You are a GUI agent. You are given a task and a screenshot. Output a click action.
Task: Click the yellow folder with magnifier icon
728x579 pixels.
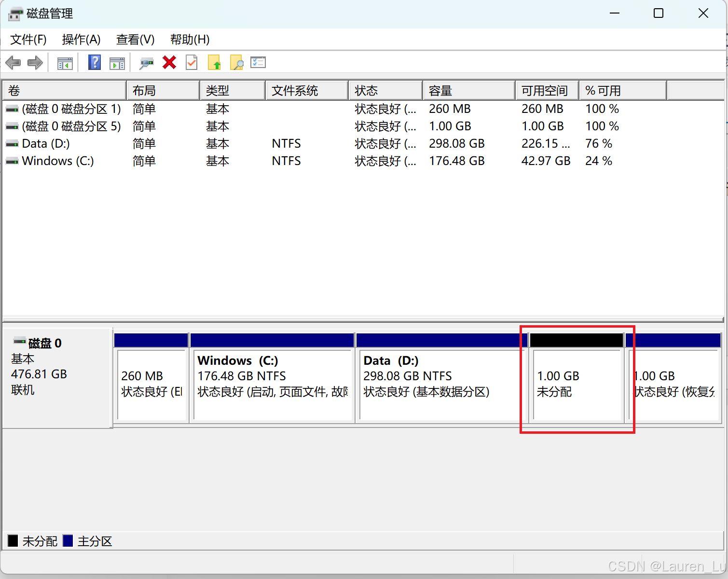click(236, 62)
